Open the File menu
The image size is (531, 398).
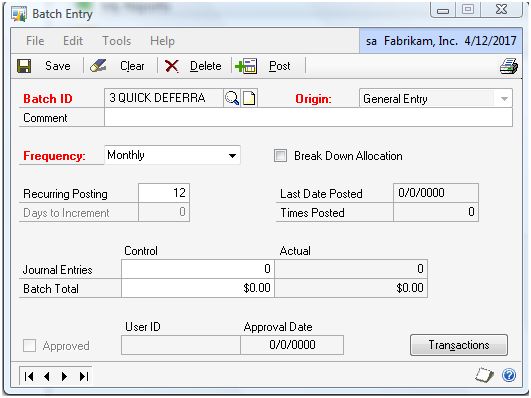[x=35, y=41]
